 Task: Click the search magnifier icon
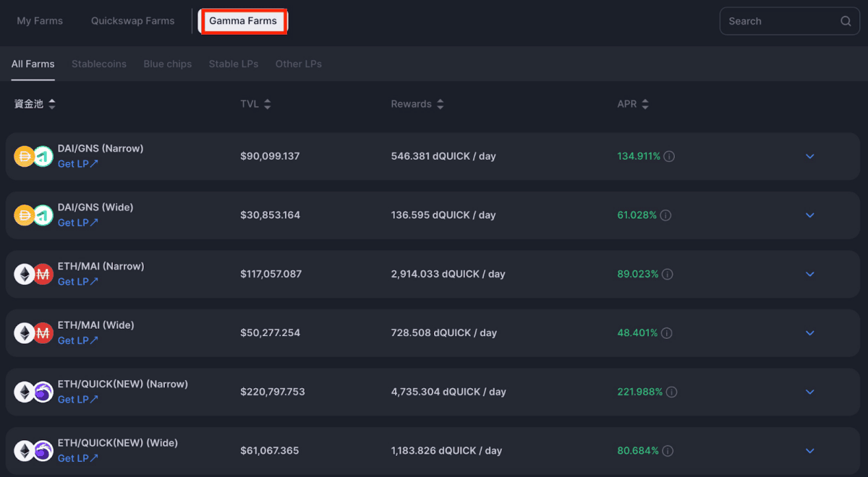point(846,21)
